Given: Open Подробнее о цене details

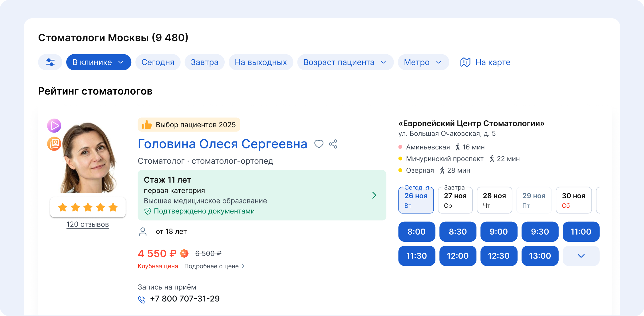Looking at the screenshot, I should (215, 266).
